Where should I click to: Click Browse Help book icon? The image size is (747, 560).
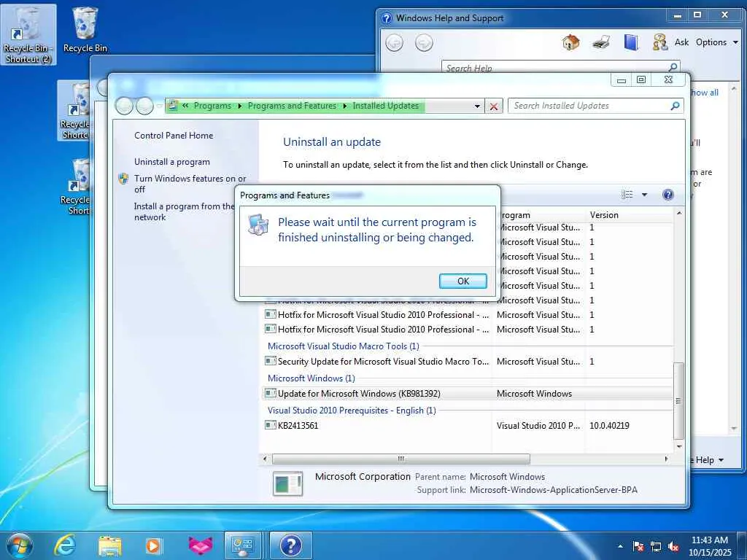[631, 42]
